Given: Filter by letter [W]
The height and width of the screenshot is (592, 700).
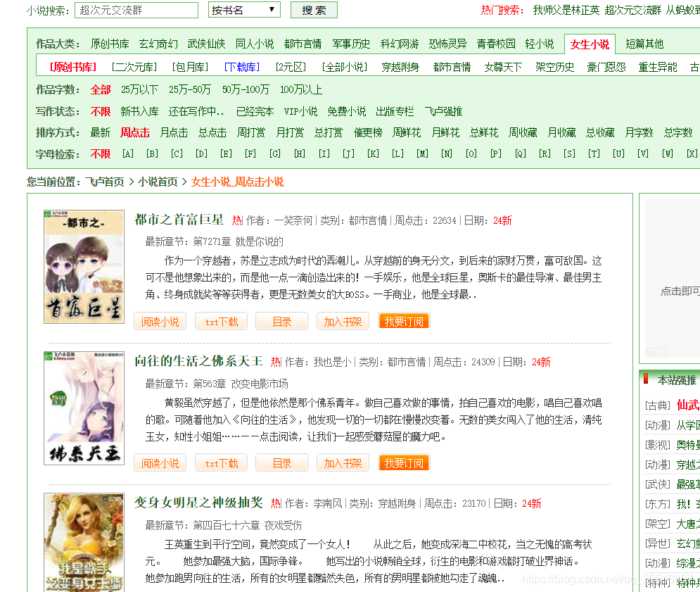Looking at the screenshot, I should [x=668, y=153].
